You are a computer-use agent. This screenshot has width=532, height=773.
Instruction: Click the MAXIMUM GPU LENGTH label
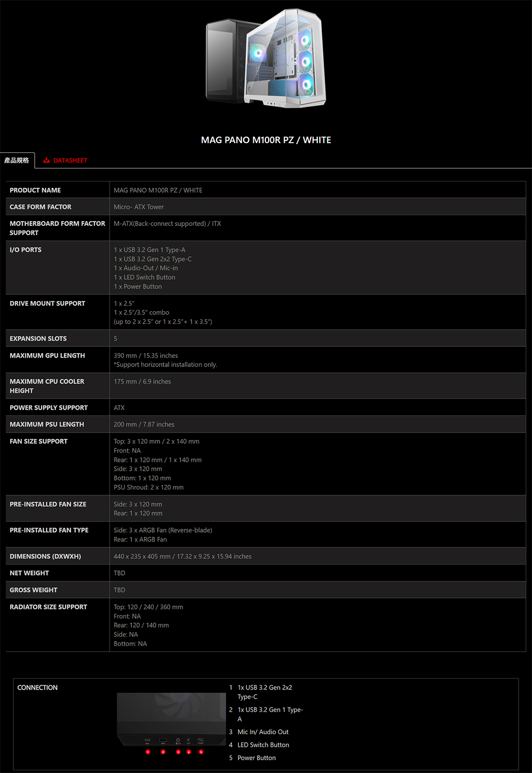pyautogui.click(x=47, y=355)
